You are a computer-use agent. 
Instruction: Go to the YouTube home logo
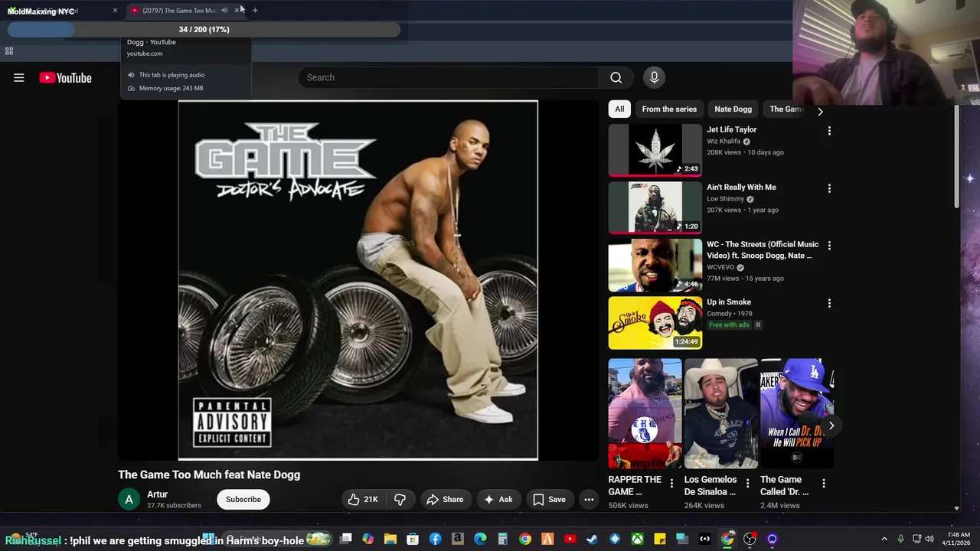click(66, 77)
